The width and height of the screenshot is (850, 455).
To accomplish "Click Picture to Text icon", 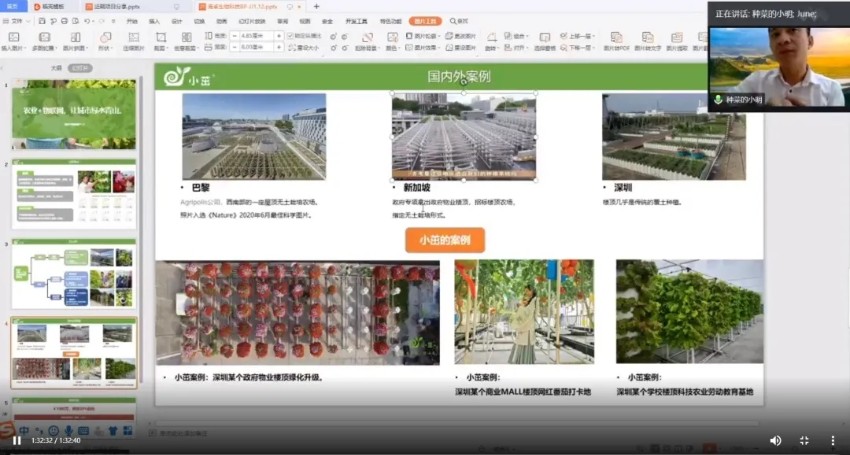I will (x=647, y=37).
